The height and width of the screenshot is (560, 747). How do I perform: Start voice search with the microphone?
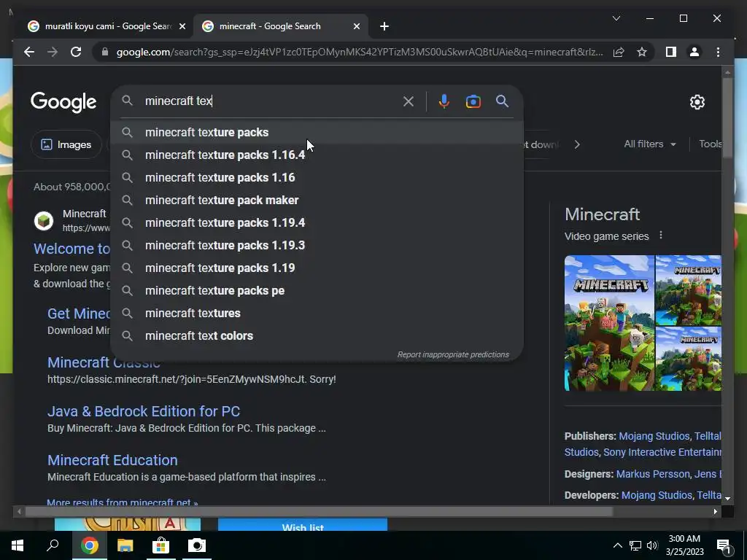click(x=444, y=101)
